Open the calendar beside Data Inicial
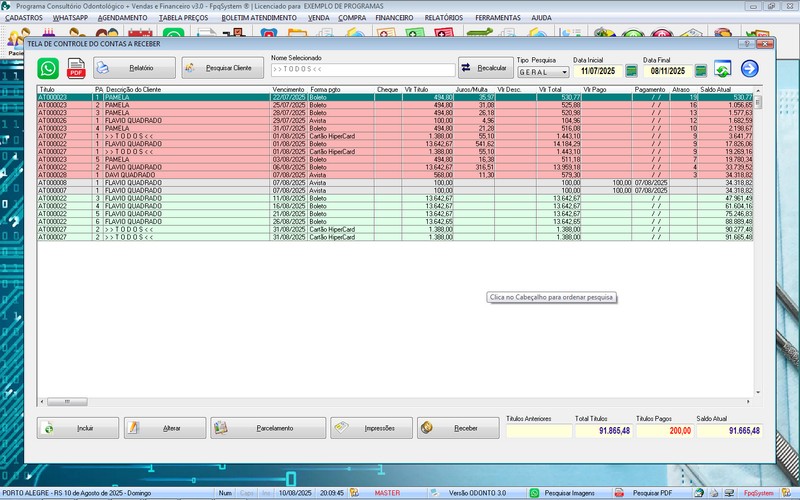Viewport: 800px width, 500px height. click(x=631, y=71)
